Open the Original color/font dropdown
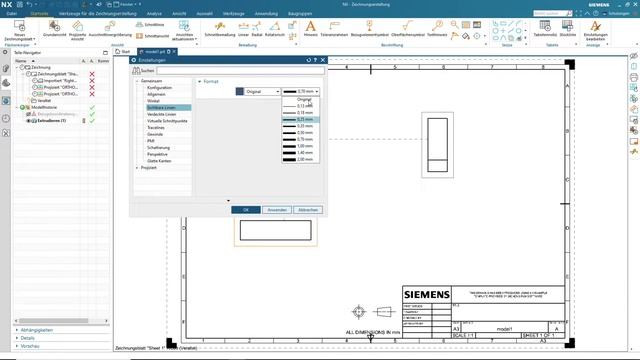This screenshot has width=640, height=360. coord(262,91)
